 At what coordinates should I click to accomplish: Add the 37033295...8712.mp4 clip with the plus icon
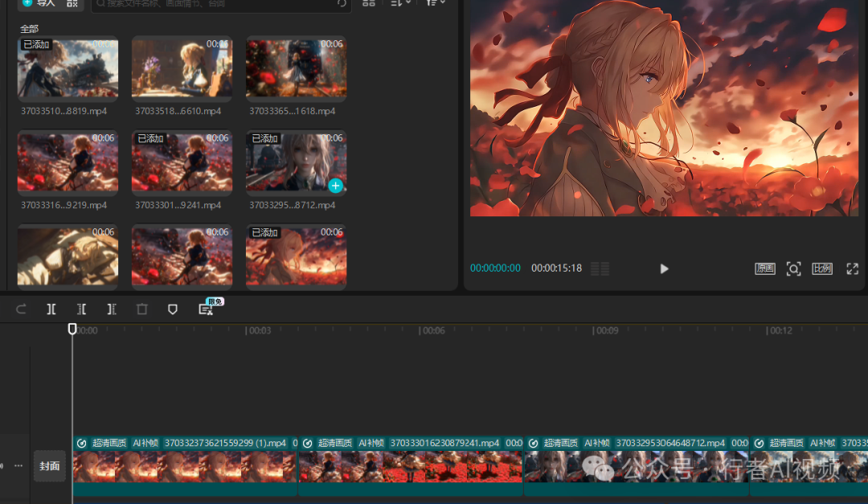335,186
